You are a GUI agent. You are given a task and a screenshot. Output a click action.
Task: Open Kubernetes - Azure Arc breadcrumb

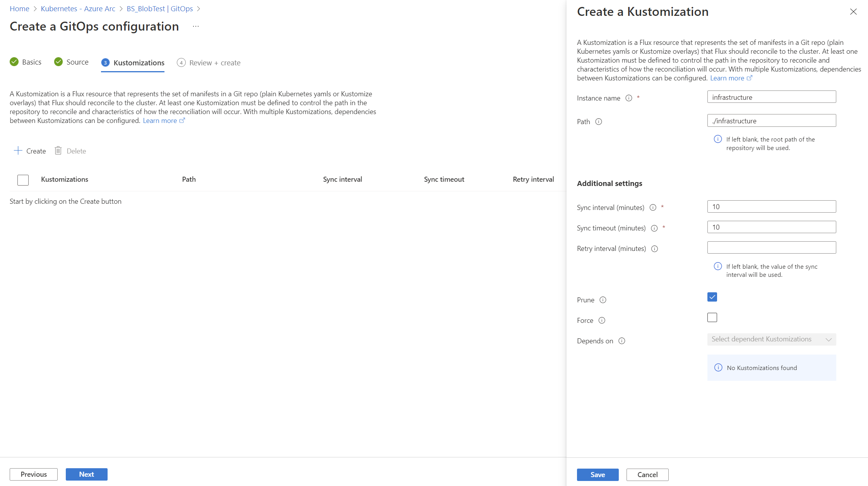point(78,9)
